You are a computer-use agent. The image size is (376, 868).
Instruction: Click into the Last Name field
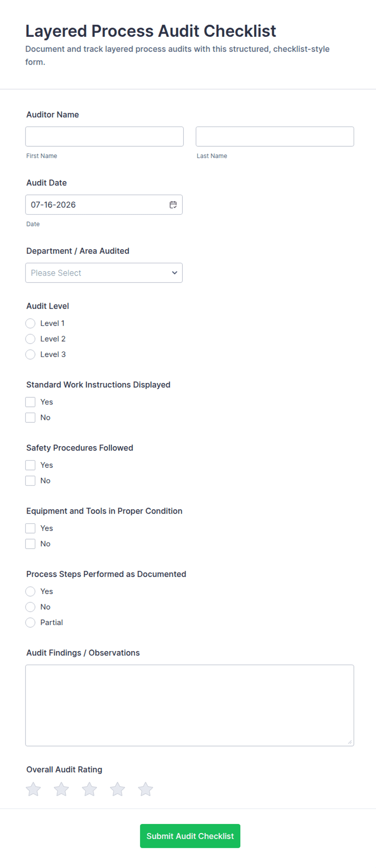(275, 137)
